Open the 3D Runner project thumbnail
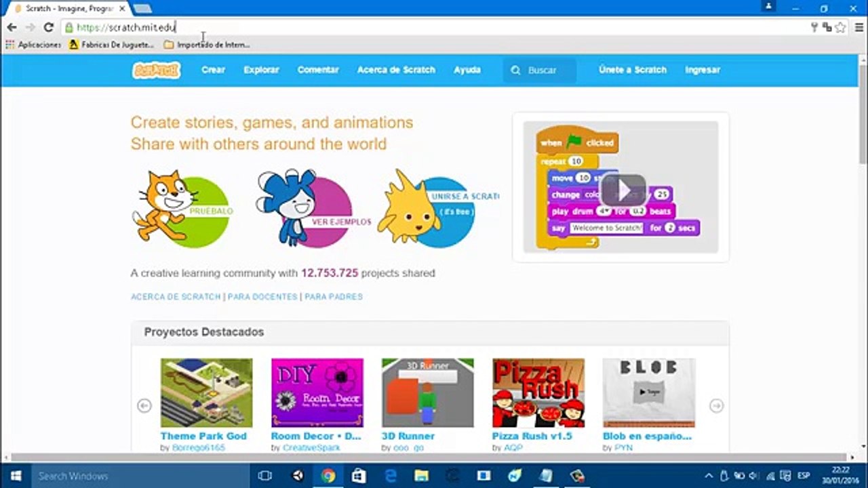The width and height of the screenshot is (868, 488). (x=427, y=393)
